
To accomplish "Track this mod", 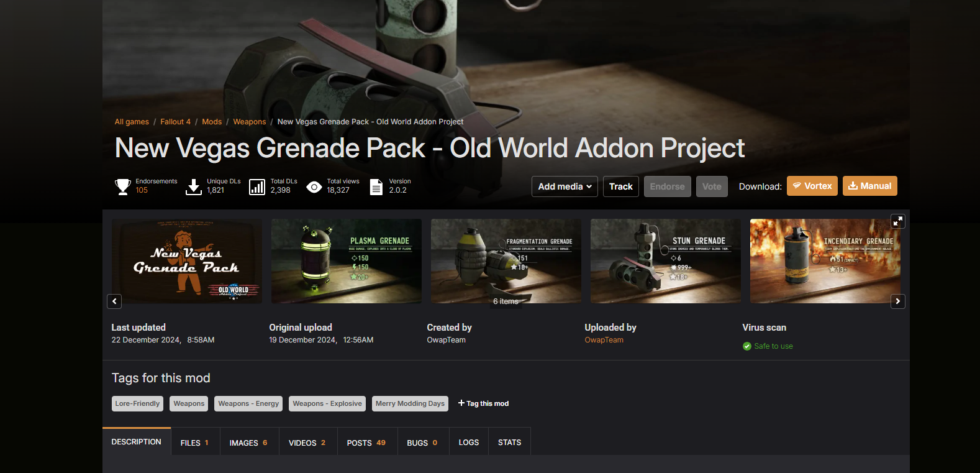I will (x=621, y=186).
